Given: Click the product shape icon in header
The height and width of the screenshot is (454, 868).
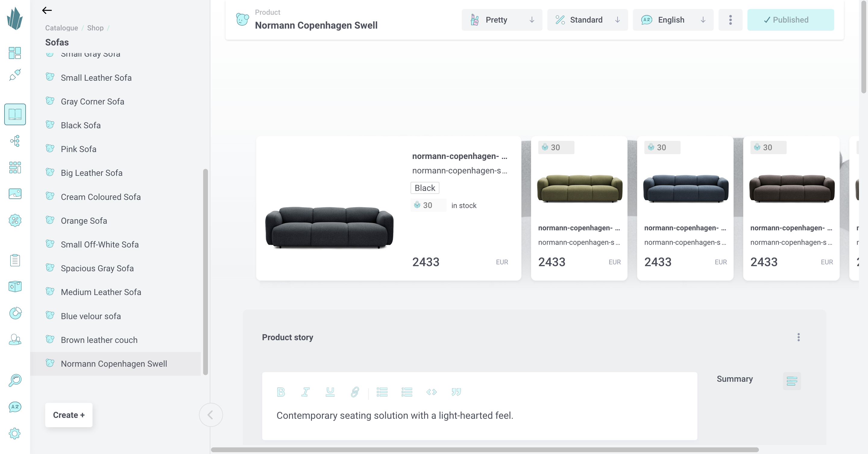Looking at the screenshot, I should pyautogui.click(x=243, y=20).
